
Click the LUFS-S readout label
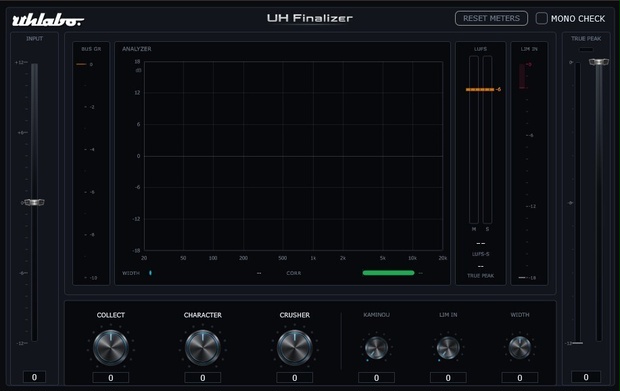point(480,254)
